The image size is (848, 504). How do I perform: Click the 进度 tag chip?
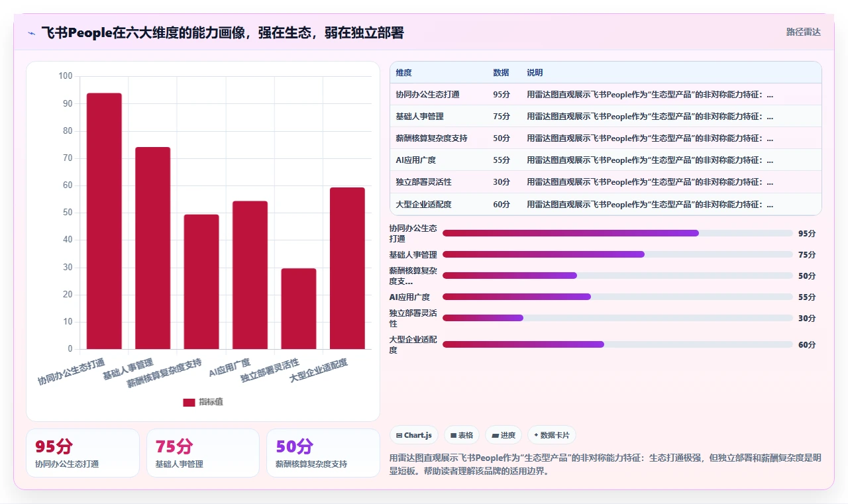[x=503, y=435]
